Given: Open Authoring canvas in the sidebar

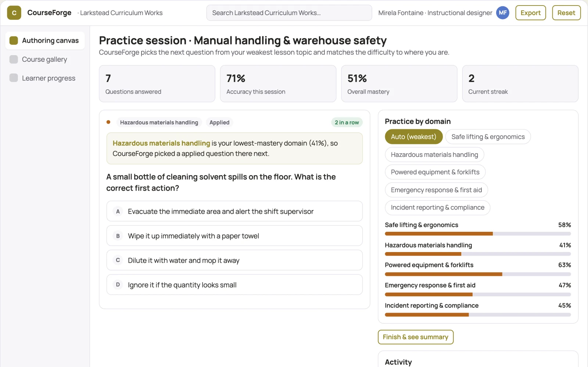Looking at the screenshot, I should (45, 40).
